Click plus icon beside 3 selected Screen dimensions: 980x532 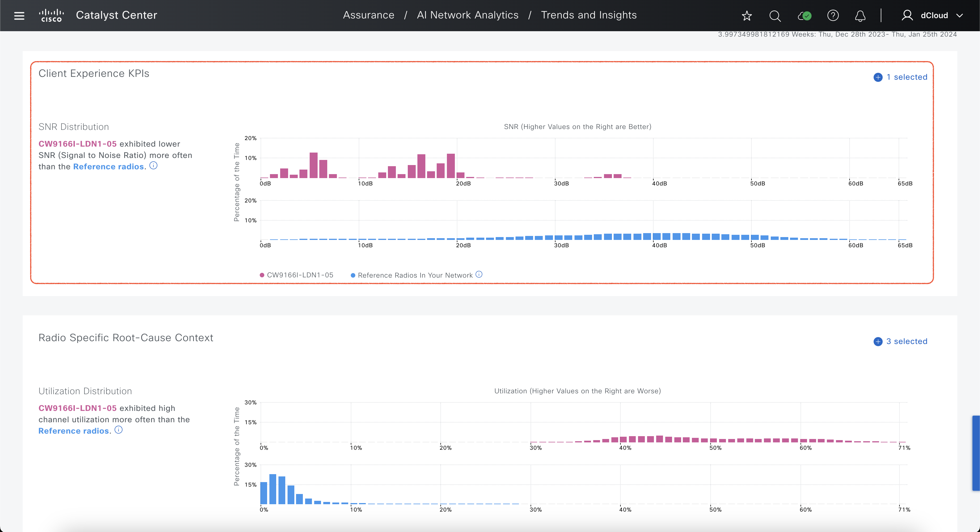pos(878,341)
